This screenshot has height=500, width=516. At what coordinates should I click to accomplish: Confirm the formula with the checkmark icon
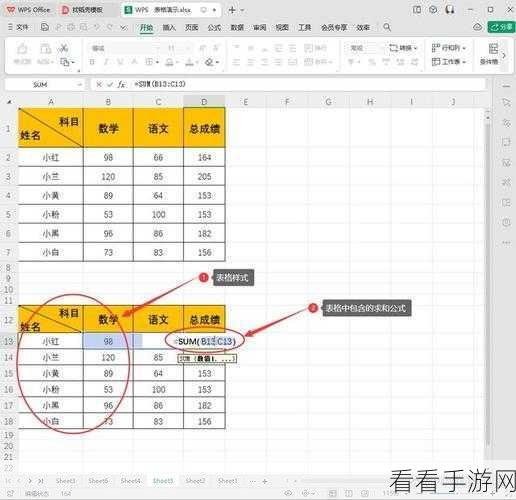[x=110, y=85]
